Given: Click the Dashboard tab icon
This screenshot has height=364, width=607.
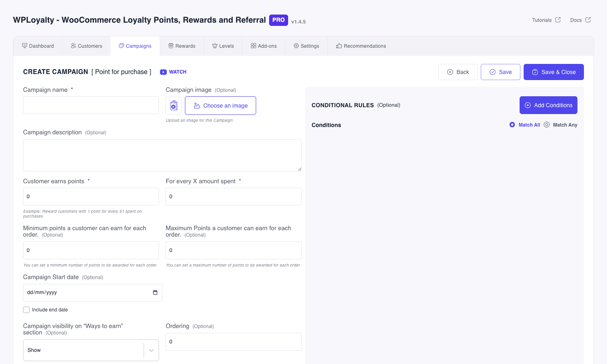Looking at the screenshot, I should point(25,46).
